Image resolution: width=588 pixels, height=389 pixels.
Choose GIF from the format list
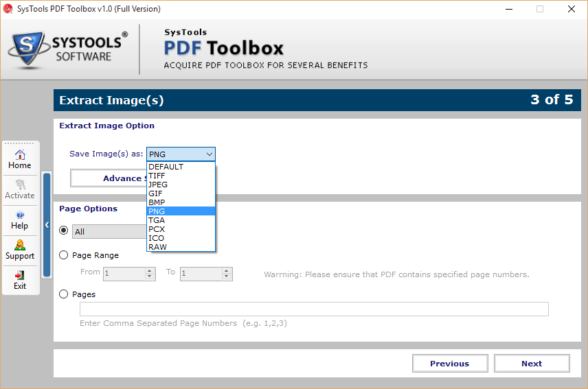[x=181, y=193]
